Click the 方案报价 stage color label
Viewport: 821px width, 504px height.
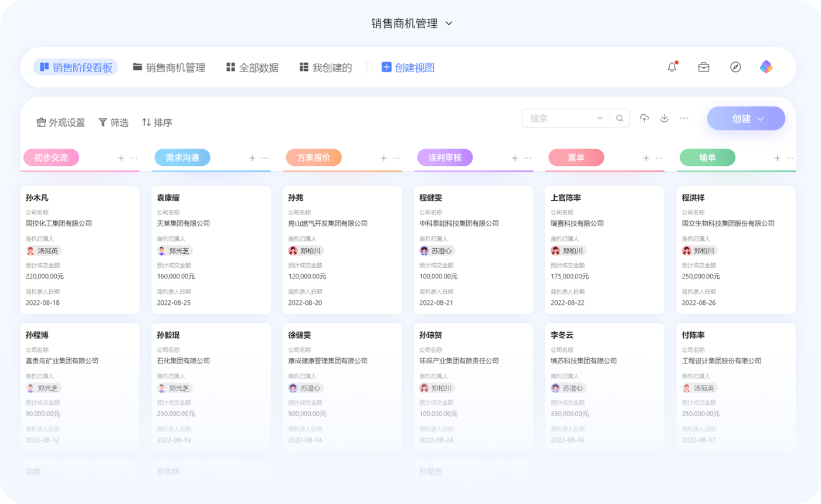click(x=314, y=158)
